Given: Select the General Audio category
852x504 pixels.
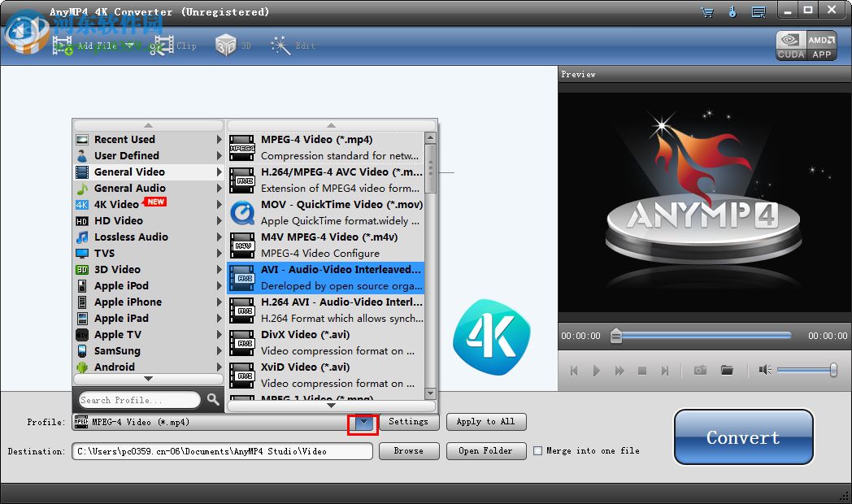Looking at the screenshot, I should click(x=124, y=188).
